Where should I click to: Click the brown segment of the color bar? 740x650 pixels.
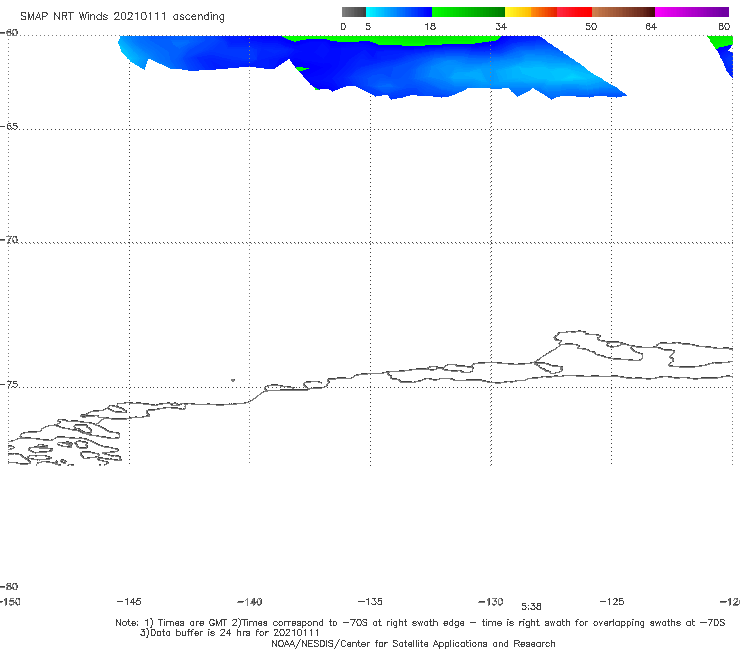coord(623,12)
